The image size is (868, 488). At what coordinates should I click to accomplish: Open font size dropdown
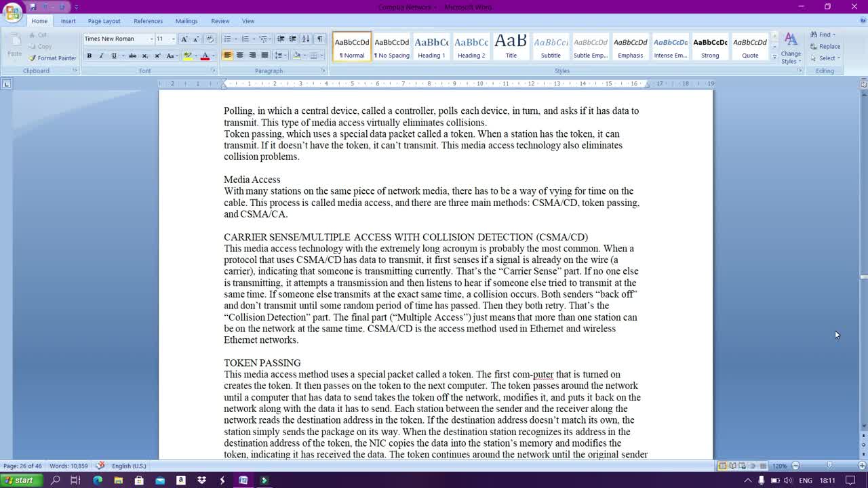(x=173, y=39)
